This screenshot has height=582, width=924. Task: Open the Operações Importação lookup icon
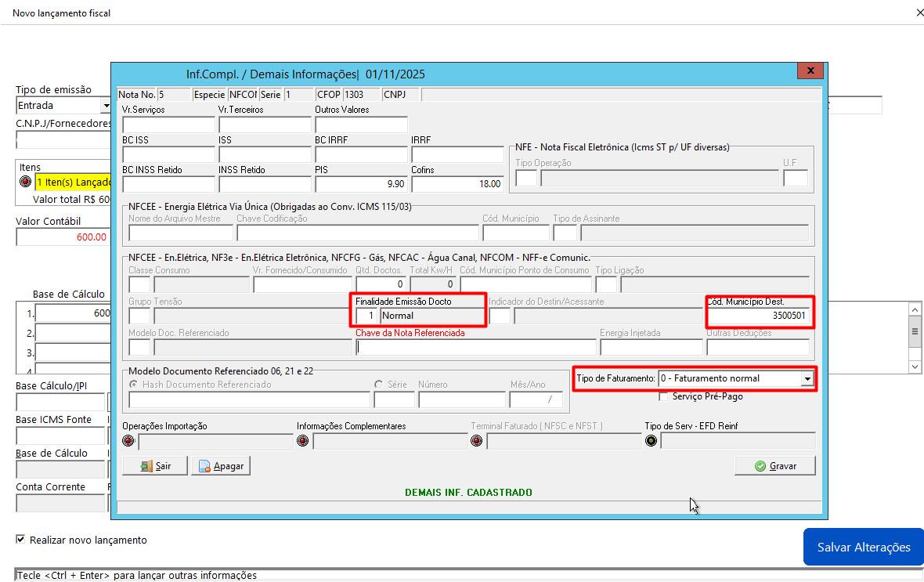click(x=128, y=440)
